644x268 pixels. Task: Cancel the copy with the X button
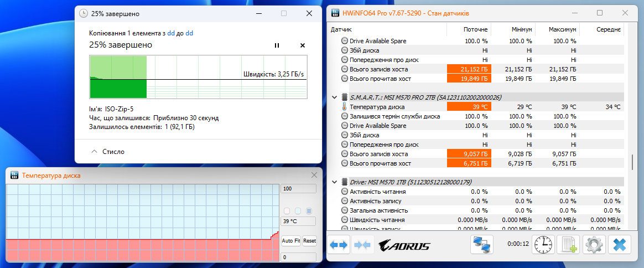303,45
